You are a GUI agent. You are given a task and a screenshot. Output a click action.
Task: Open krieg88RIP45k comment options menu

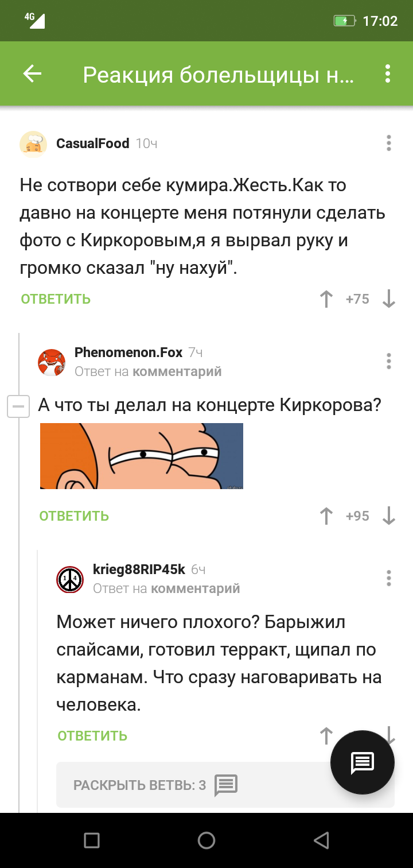389,578
